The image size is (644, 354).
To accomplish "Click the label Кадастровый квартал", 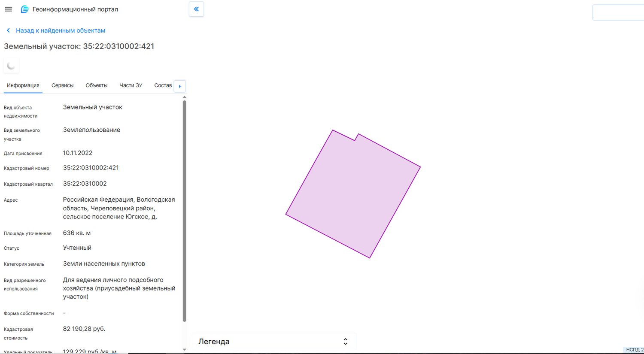I will click(x=28, y=184).
